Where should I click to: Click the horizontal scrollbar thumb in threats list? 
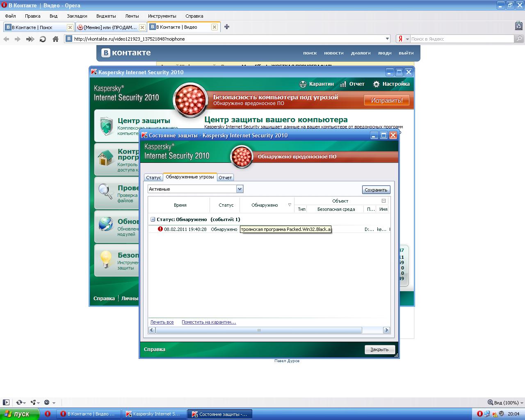pyautogui.click(x=259, y=330)
